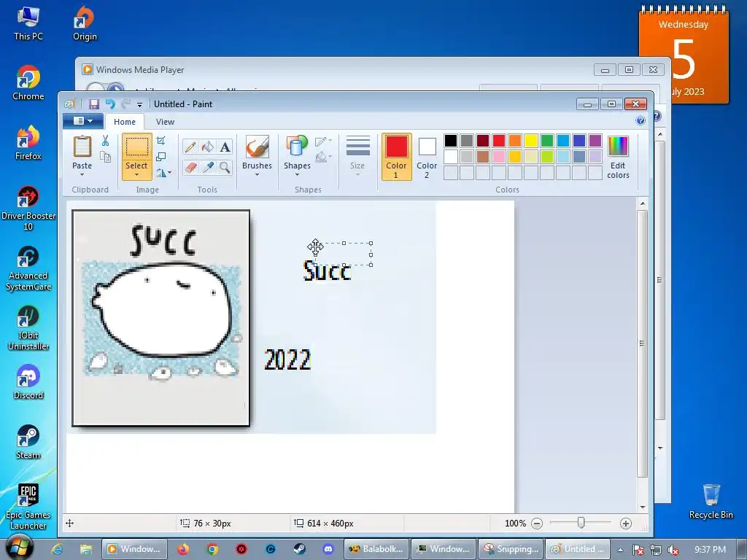This screenshot has height=560, width=747.
Task: Open the Chrome desktop shortcut
Action: [28, 83]
